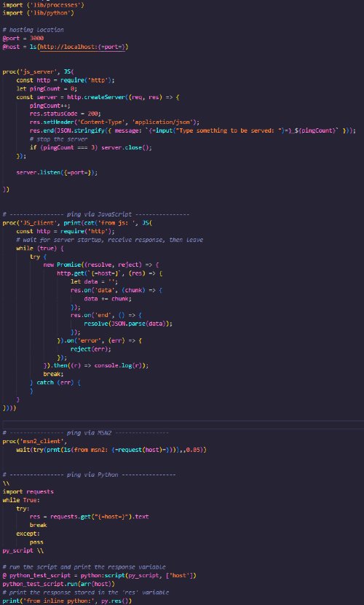This screenshot has width=364, height=605.
Task: Place cursor on '@port = 3000' line
Action: point(23,38)
